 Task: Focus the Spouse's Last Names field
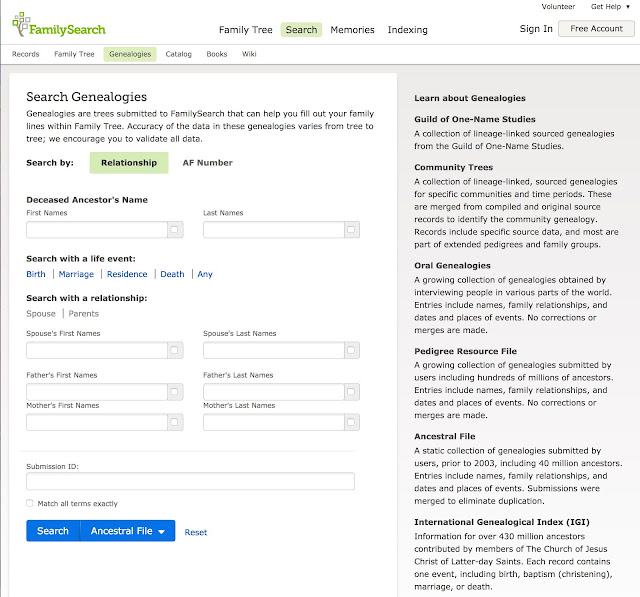point(274,350)
